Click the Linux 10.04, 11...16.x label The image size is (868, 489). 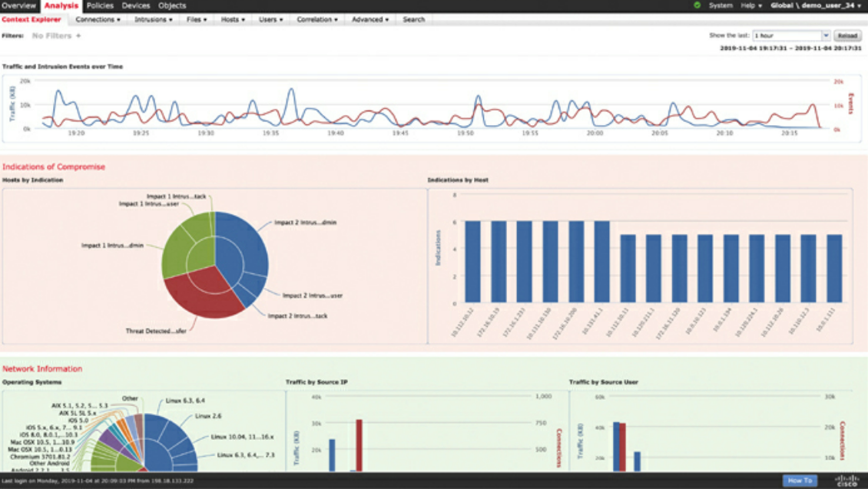point(242,437)
